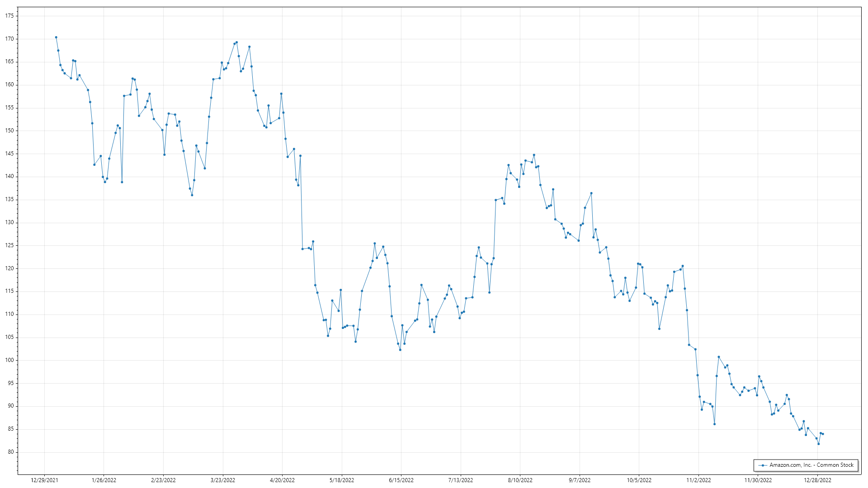Viewport: 868px width, 488px height.
Task: Click the 100 y-axis value label
Action: coord(9,360)
